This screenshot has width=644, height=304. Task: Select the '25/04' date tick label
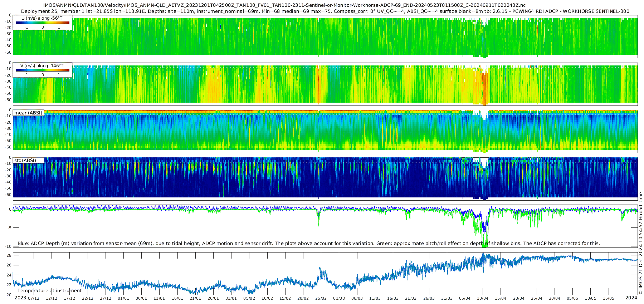click(x=537, y=299)
